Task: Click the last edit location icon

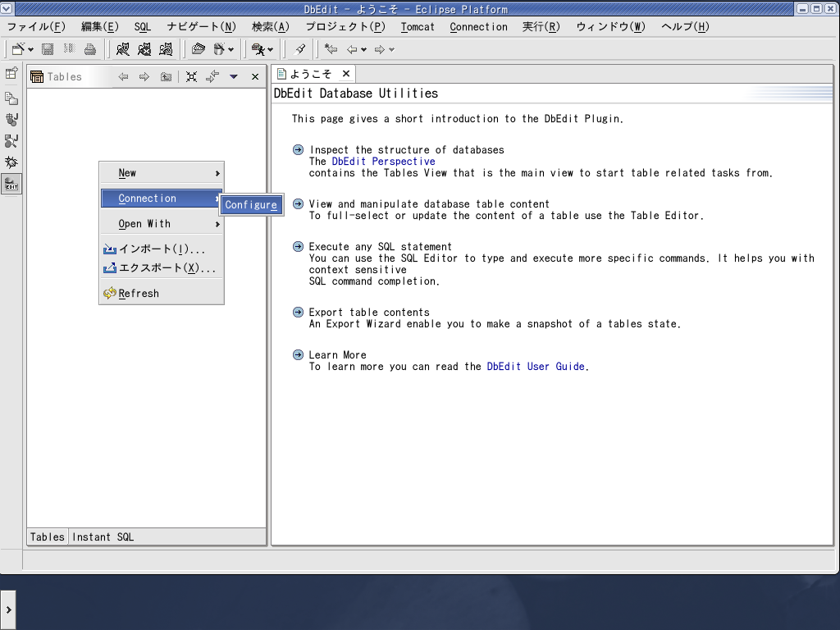Action: pos(331,49)
